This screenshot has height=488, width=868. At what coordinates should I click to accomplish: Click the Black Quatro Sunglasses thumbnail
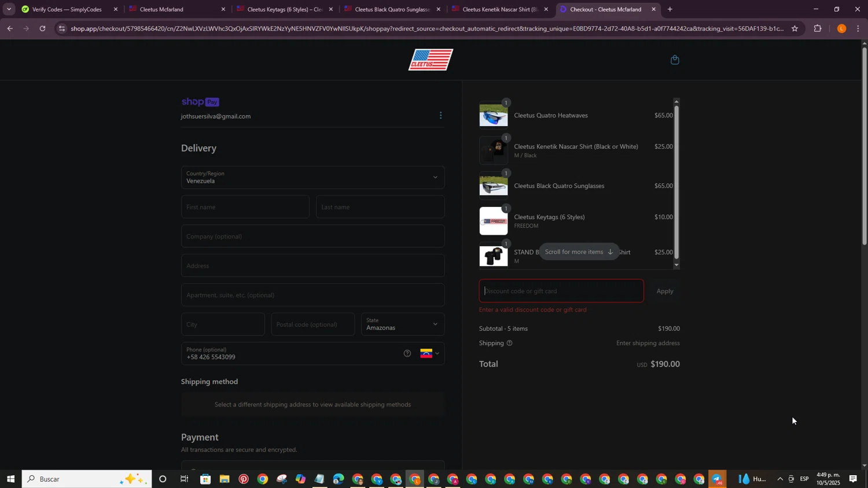(494, 186)
